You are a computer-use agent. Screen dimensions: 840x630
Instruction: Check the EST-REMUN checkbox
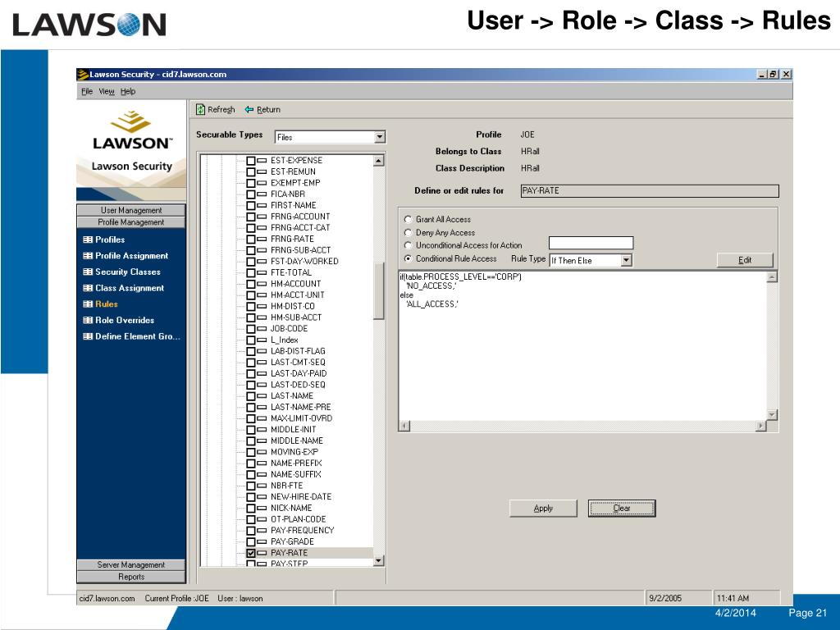coord(251,171)
